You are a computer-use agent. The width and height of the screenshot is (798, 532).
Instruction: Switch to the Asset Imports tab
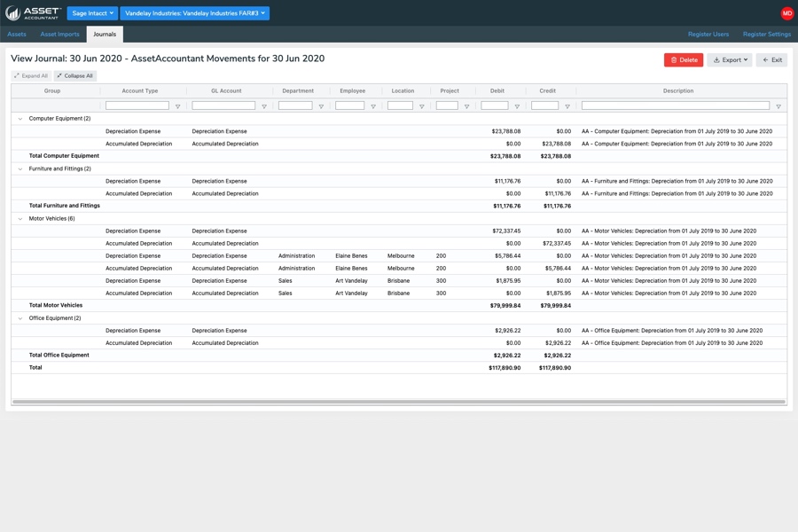pyautogui.click(x=59, y=35)
